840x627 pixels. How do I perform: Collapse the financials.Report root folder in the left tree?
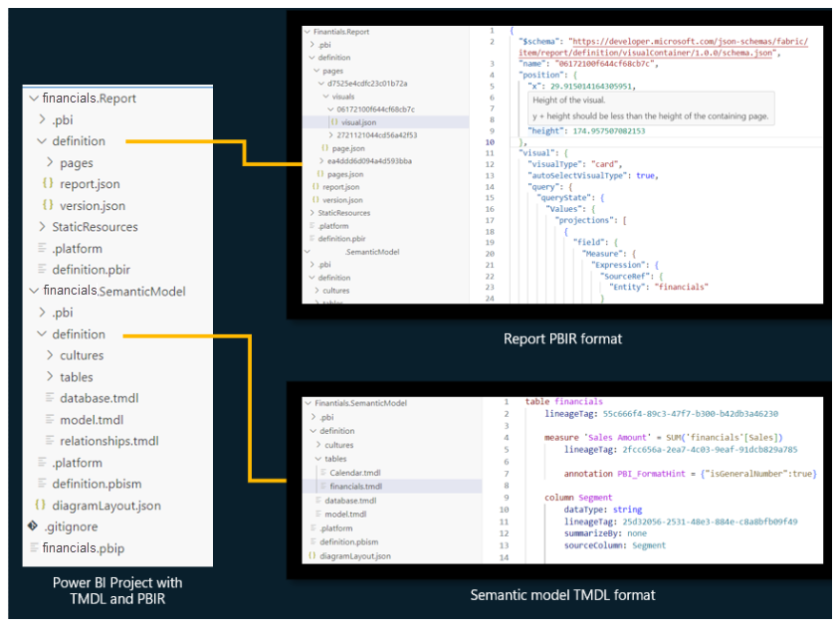click(x=34, y=99)
